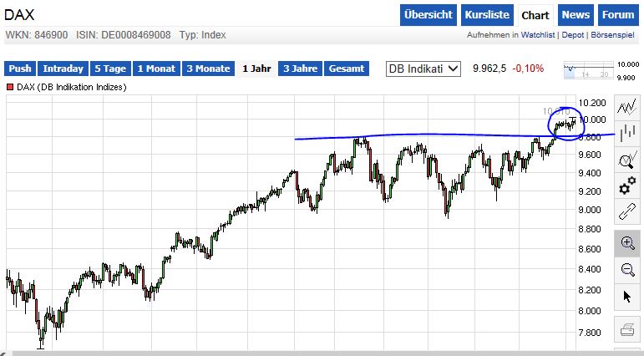Image resolution: width=644 pixels, height=356 pixels.
Task: Click the chain link icon
Action: coord(626,214)
